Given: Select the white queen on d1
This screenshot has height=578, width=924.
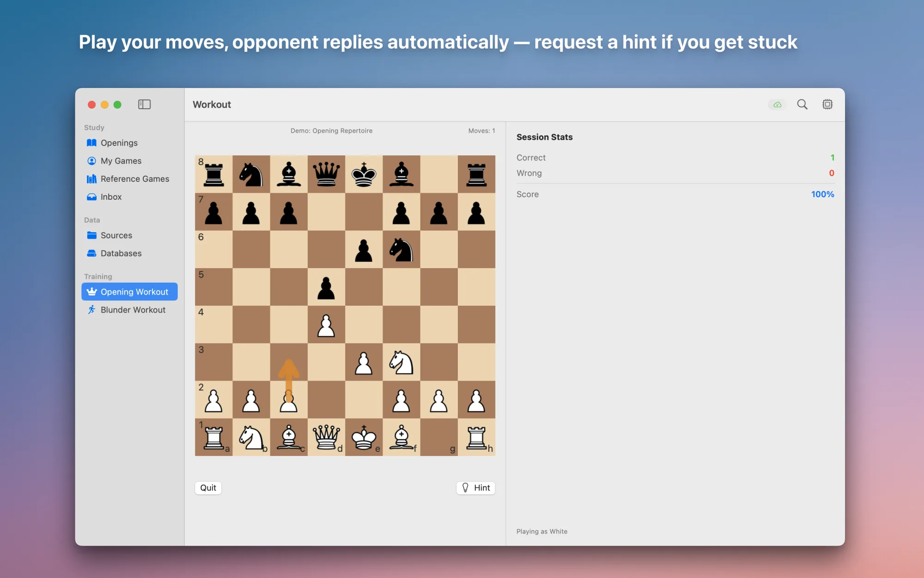Looking at the screenshot, I should tap(326, 437).
